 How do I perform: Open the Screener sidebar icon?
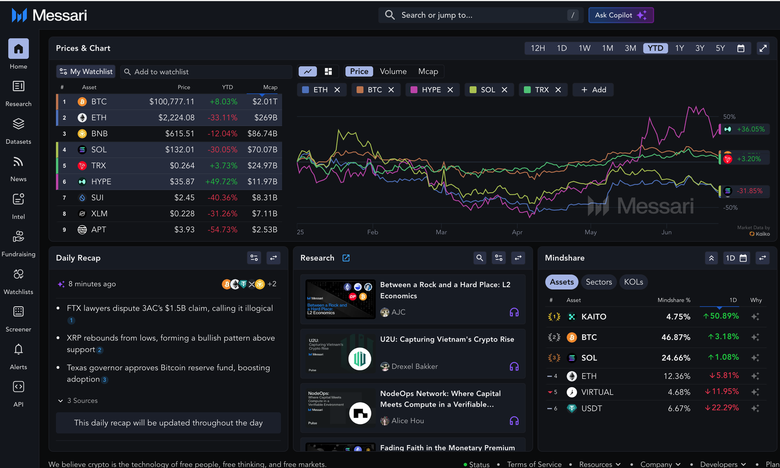(18, 312)
